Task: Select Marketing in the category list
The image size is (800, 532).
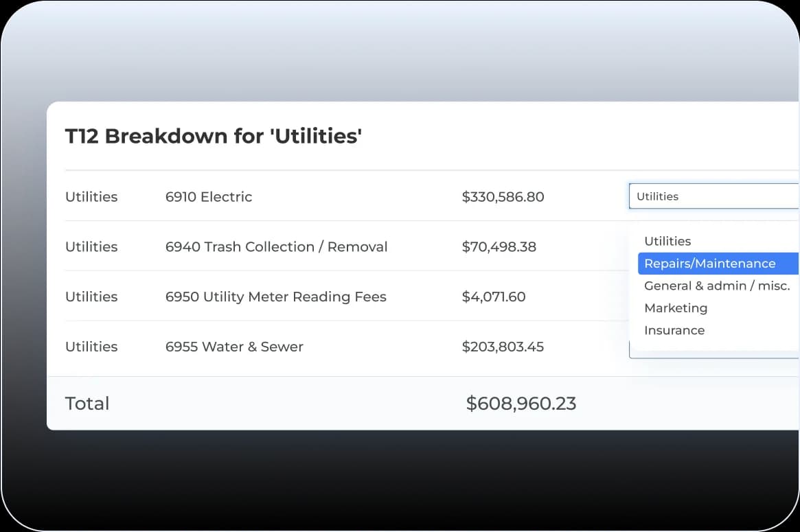Action: pos(676,308)
